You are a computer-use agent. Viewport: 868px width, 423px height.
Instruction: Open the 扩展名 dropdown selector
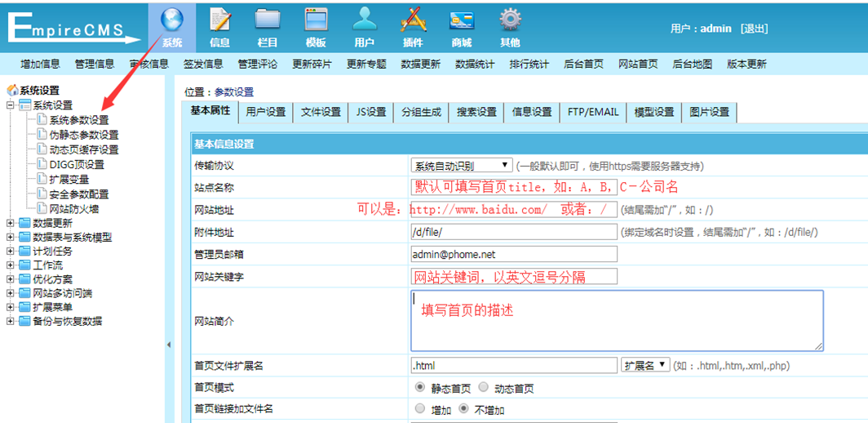click(645, 365)
